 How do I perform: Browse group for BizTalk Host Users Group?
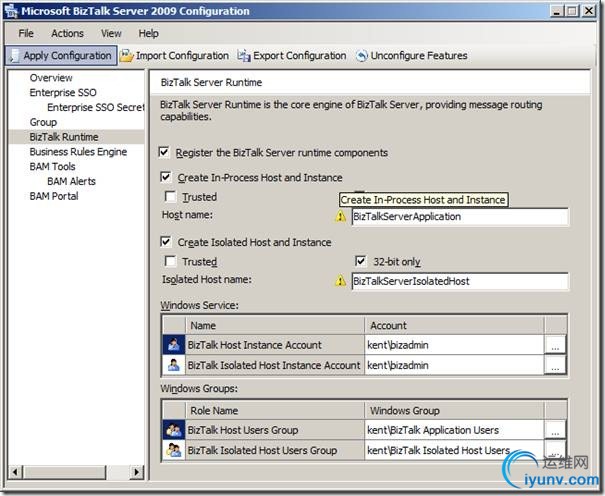pyautogui.click(x=555, y=430)
